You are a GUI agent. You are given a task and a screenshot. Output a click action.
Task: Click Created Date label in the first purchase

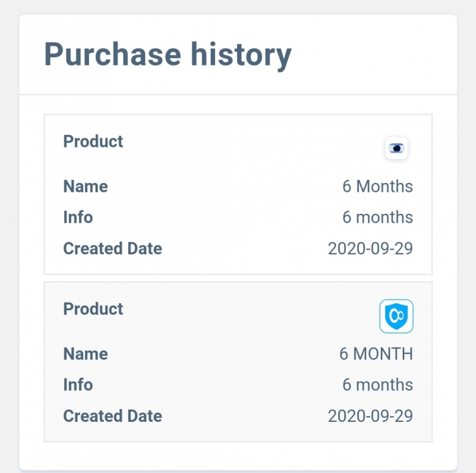[112, 248]
